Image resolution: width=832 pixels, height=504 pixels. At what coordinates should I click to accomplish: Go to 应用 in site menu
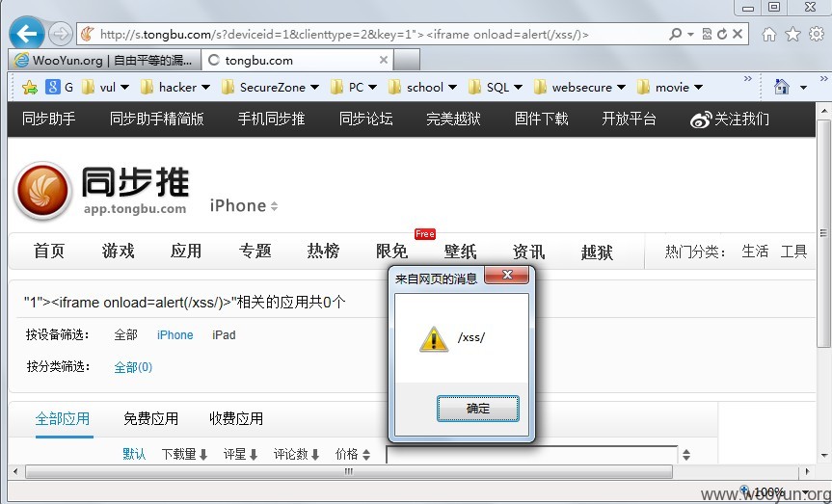click(186, 251)
